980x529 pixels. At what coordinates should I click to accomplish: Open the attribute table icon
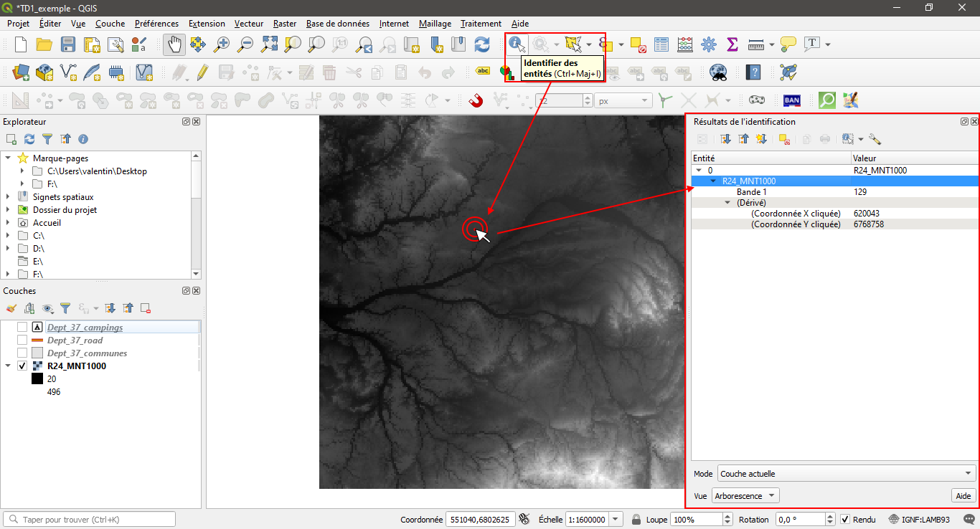(661, 44)
